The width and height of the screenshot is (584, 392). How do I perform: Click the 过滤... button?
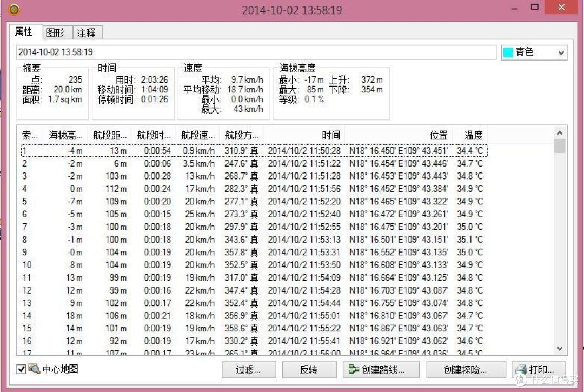248,370
